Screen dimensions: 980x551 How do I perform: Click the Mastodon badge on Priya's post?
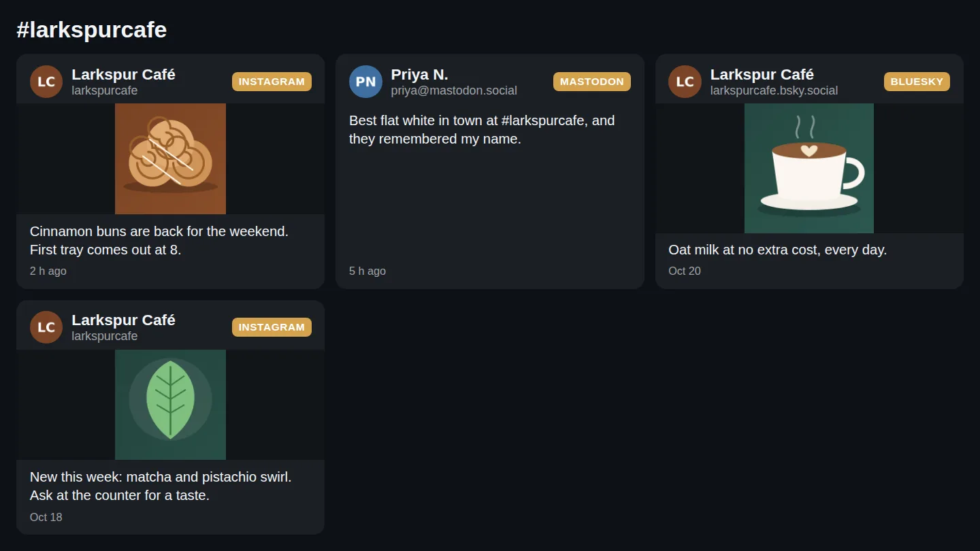pyautogui.click(x=592, y=82)
